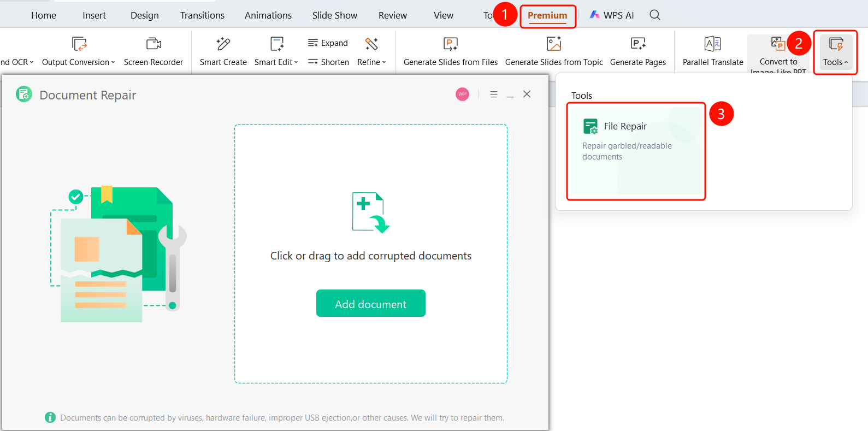This screenshot has width=868, height=431.
Task: Switch to the Premium tab
Action: pos(547,15)
